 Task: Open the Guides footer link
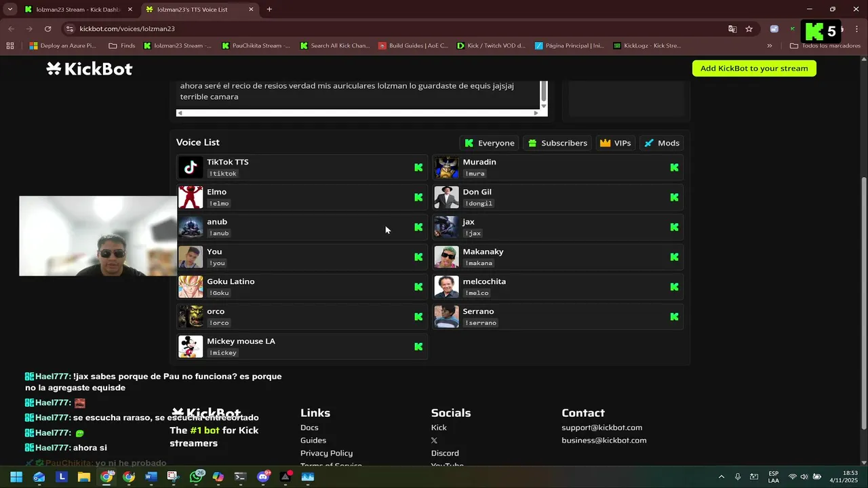coord(313,441)
